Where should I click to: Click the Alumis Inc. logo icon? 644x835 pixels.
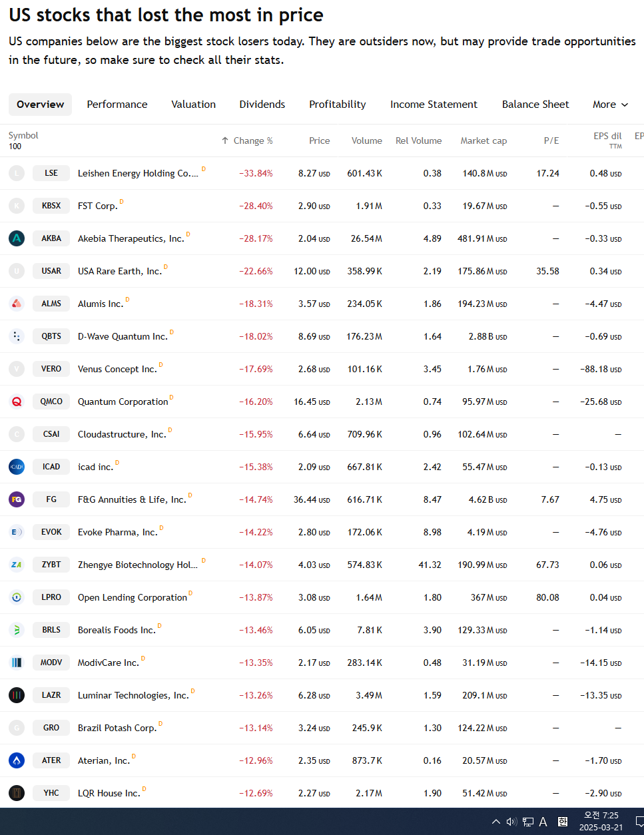pos(17,304)
